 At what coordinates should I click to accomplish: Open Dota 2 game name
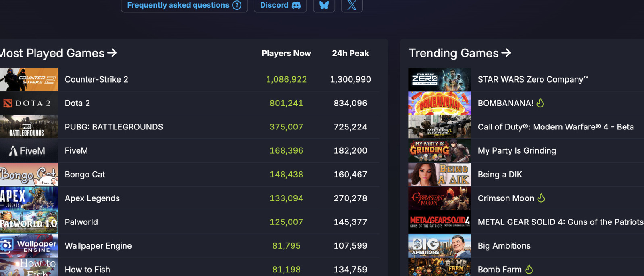click(77, 103)
